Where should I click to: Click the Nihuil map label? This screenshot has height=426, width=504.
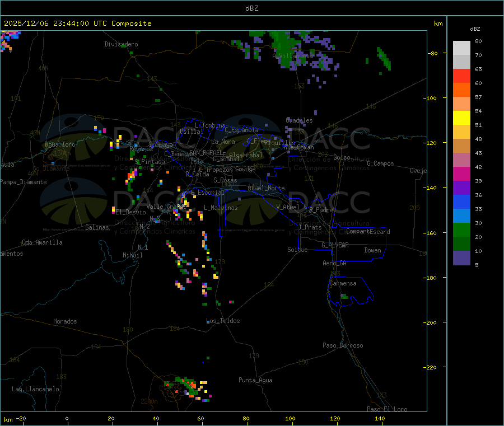133,255
